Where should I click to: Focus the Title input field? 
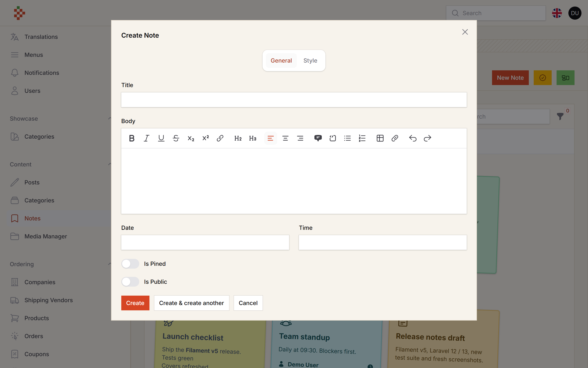point(294,100)
